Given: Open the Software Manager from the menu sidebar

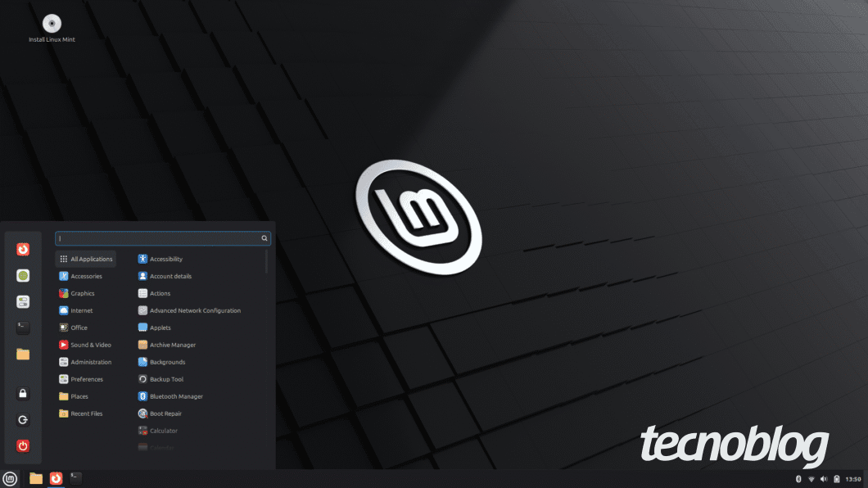Looking at the screenshot, I should click(23, 275).
